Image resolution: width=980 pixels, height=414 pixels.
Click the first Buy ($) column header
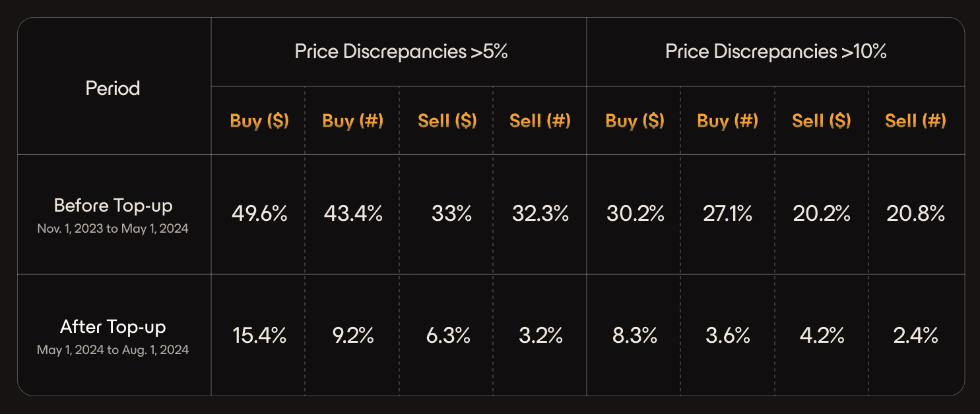[x=259, y=121]
